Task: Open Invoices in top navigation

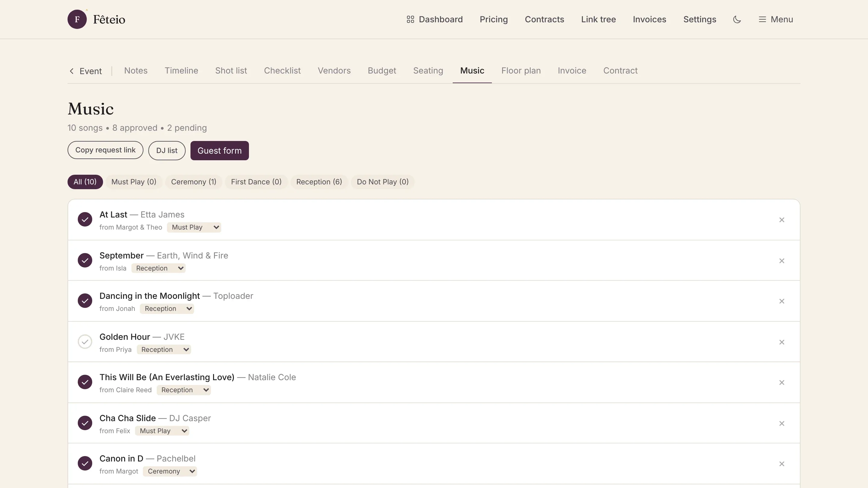Action: pyautogui.click(x=649, y=19)
